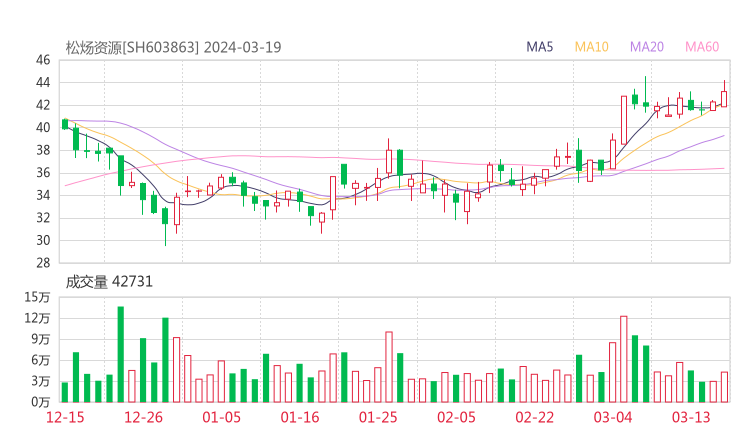Click the 34 price axis label
Viewport: 740px width, 440px height.
(43, 195)
